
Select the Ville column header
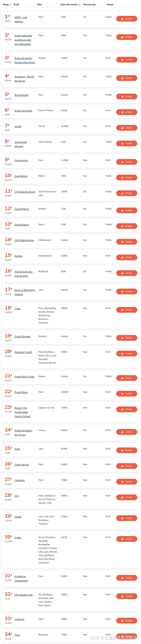coord(39,5)
